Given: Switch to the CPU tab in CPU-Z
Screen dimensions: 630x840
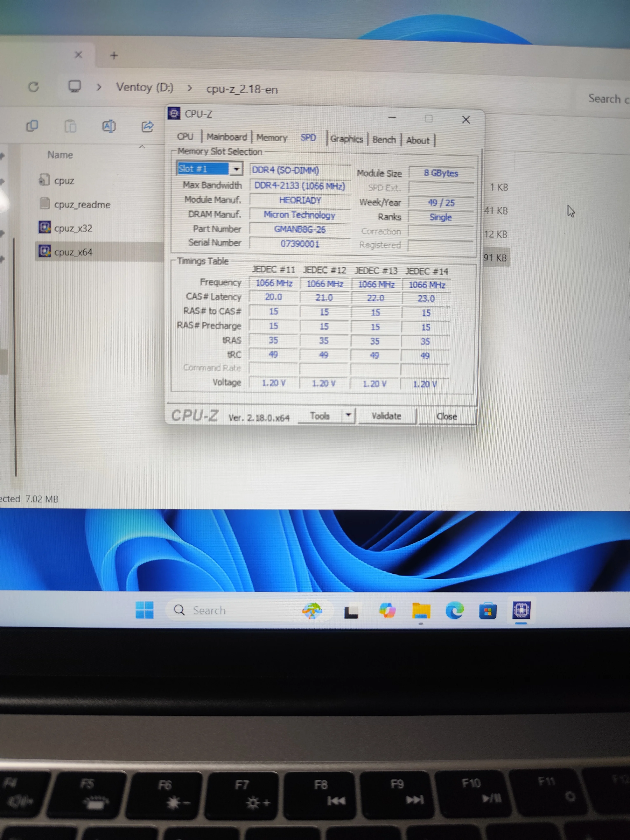Looking at the screenshot, I should 185,137.
